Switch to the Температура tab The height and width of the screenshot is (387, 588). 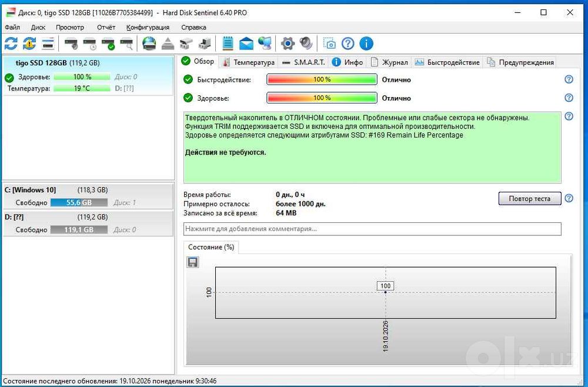(249, 62)
